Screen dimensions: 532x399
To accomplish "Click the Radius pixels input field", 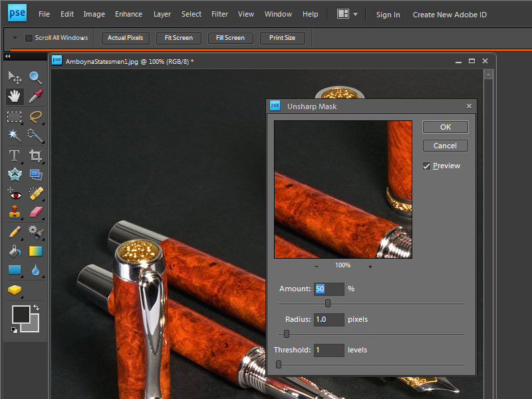I will (329, 320).
